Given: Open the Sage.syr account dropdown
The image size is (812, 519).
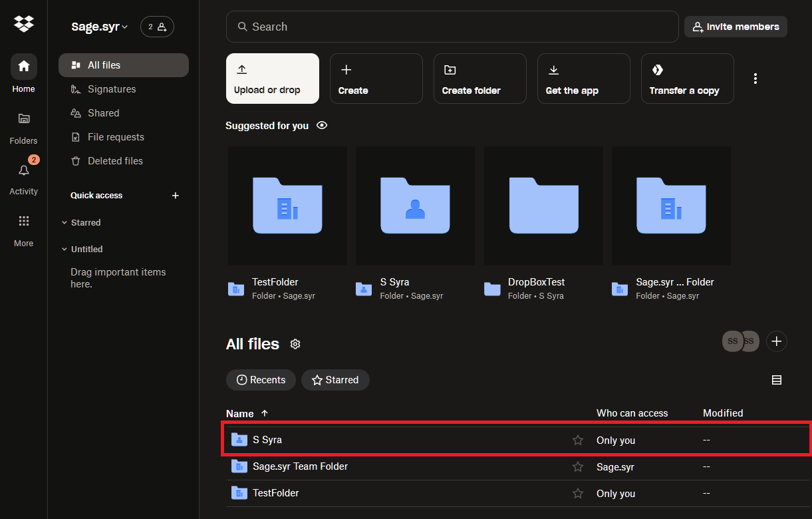Looking at the screenshot, I should point(100,27).
